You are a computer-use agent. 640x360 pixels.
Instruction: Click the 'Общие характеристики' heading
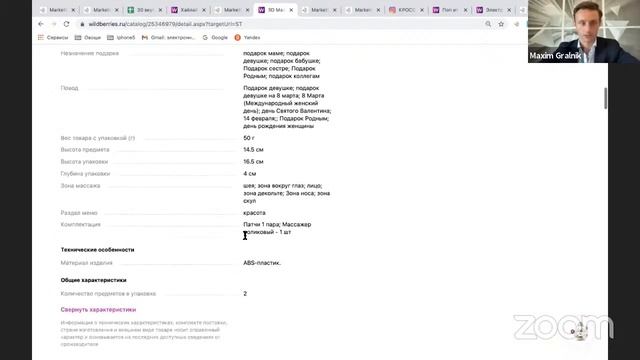pyautogui.click(x=93, y=280)
